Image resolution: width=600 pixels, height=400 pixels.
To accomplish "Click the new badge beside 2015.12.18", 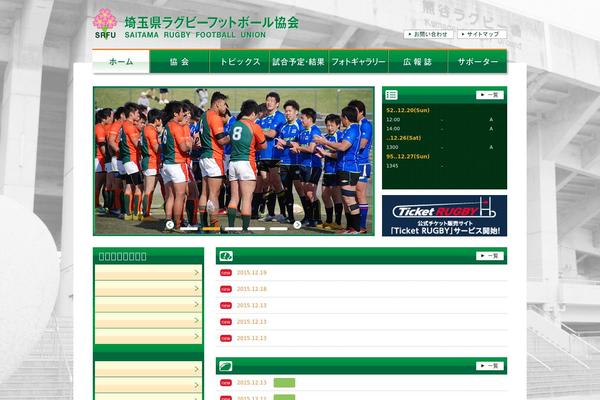I will pos(226,289).
